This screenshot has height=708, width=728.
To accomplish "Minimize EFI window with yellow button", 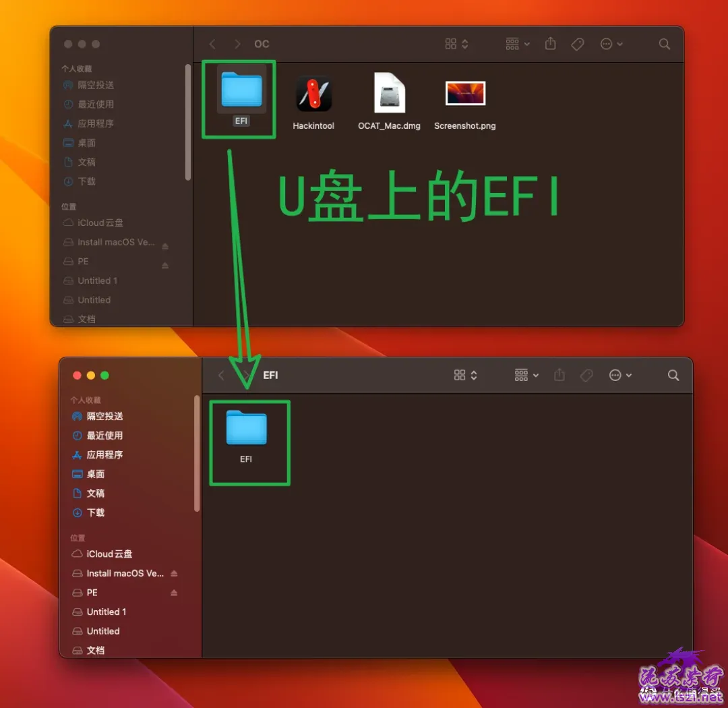I will 91,376.
